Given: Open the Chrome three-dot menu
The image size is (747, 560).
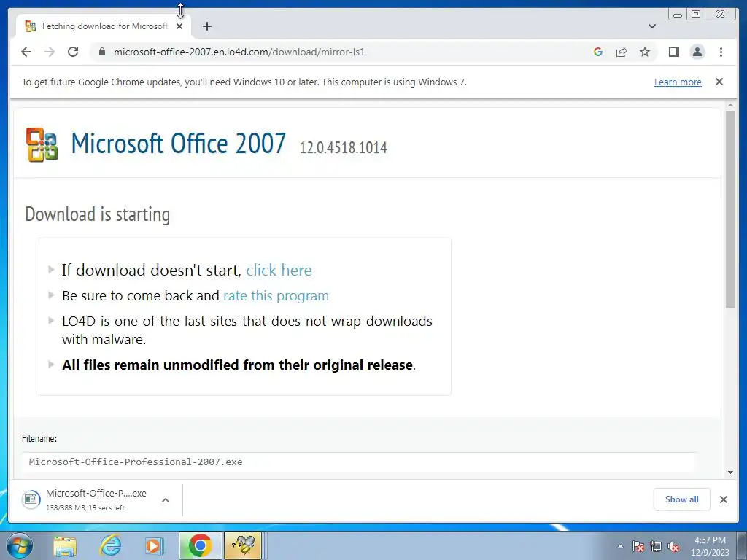Looking at the screenshot, I should (721, 52).
